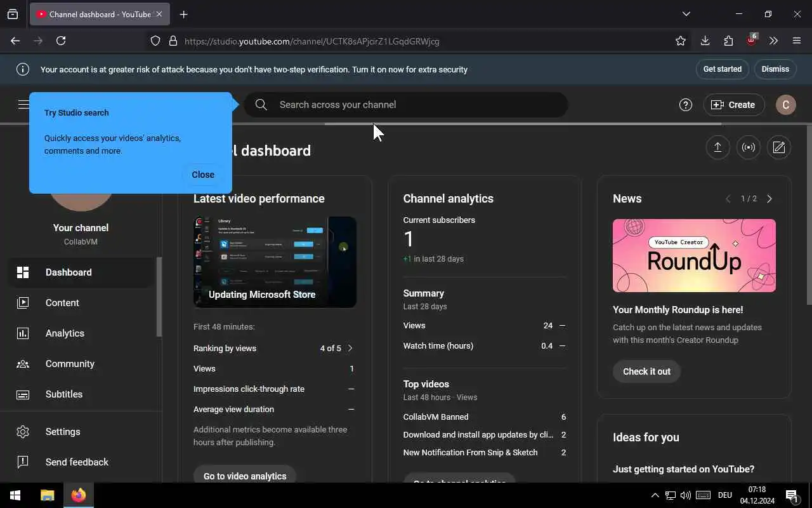The width and height of the screenshot is (812, 508).
Task: Open the Windows Start menu
Action: coord(15,495)
